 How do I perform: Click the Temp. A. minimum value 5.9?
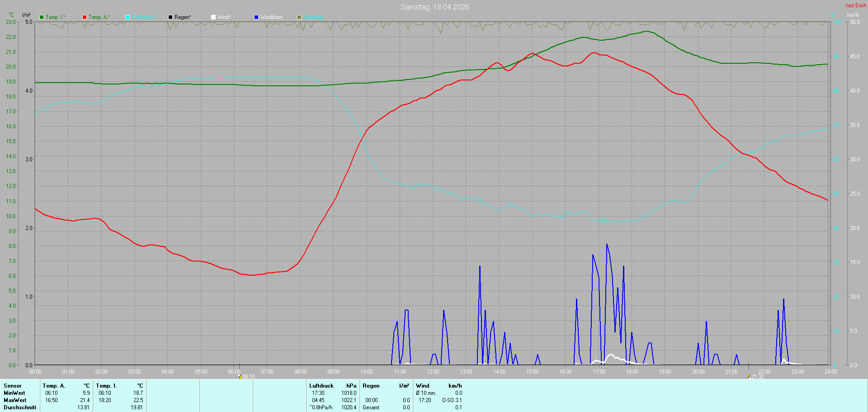pyautogui.click(x=86, y=393)
